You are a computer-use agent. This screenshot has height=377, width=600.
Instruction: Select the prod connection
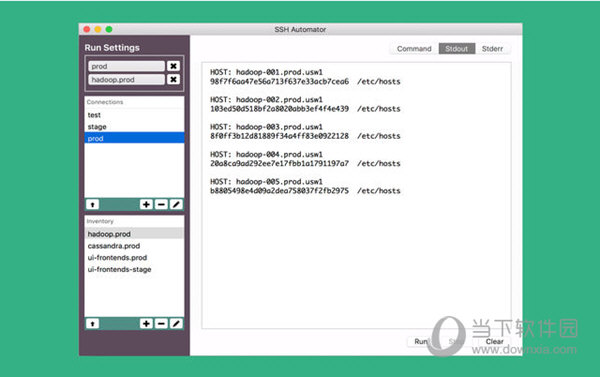pyautogui.click(x=134, y=138)
